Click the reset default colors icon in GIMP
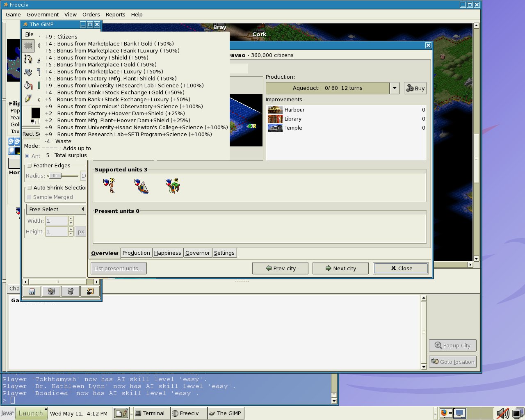This screenshot has width=525, height=420. [32, 121]
